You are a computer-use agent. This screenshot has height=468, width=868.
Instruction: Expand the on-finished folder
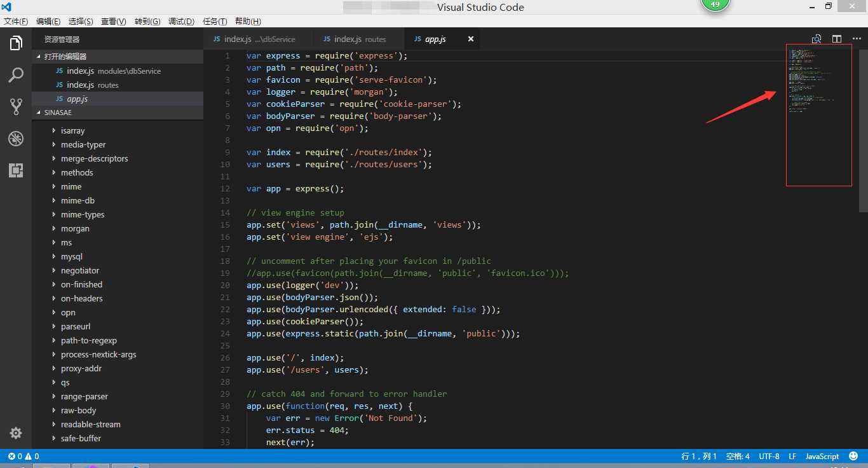(x=118, y=284)
